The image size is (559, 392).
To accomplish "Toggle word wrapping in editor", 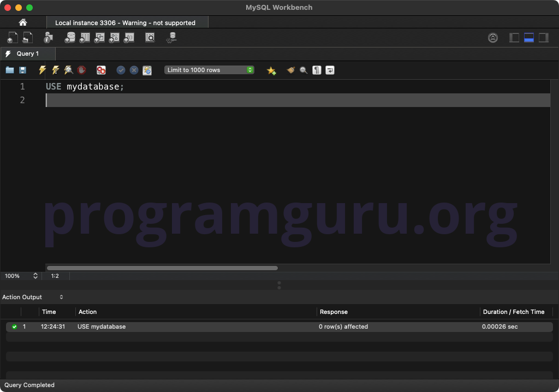I will point(330,70).
